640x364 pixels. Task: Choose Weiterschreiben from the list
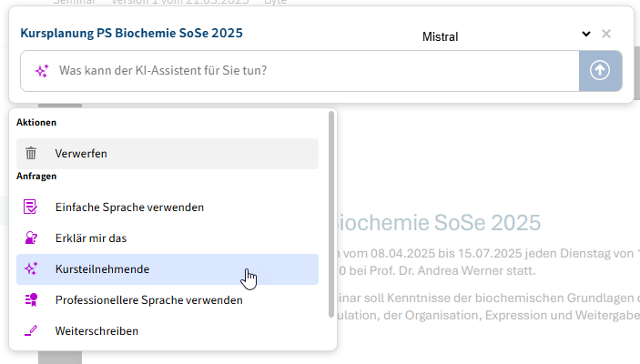coord(168,331)
